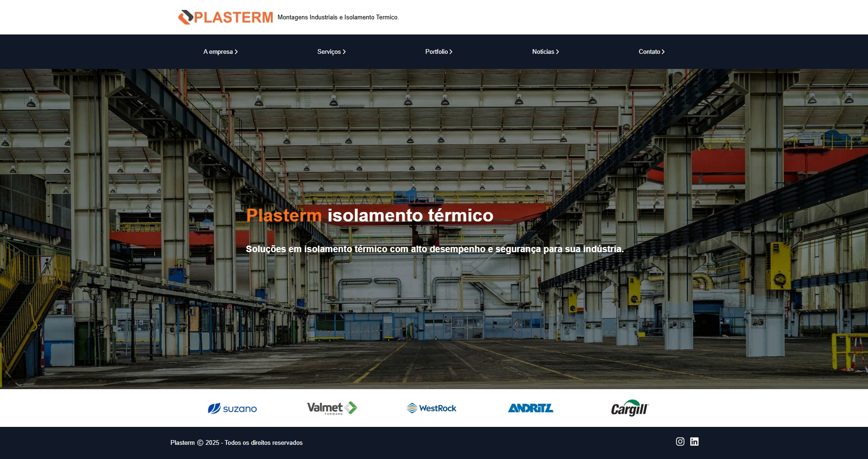Click the Cargill client logo
The height and width of the screenshot is (459, 868).
pyautogui.click(x=629, y=408)
